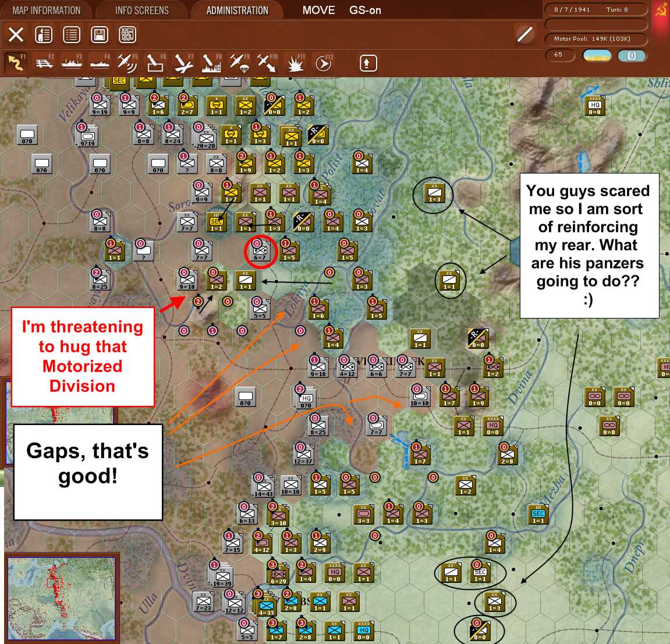Click the diagonal slash button near the date
Image resolution: width=670 pixels, height=644 pixels.
click(524, 34)
